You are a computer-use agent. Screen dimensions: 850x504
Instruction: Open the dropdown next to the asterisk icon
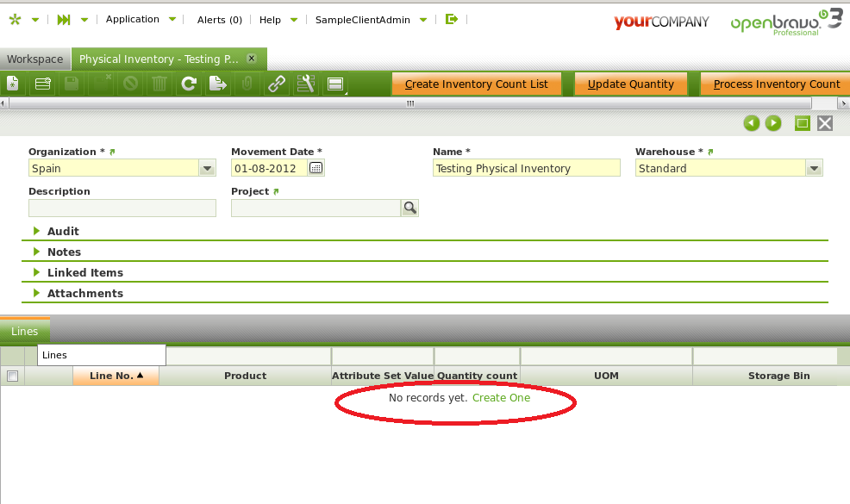35,20
